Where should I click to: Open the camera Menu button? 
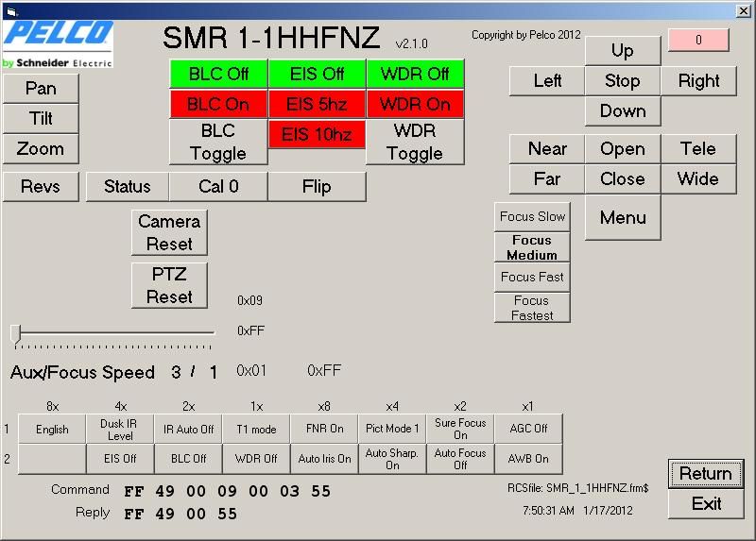coord(623,217)
